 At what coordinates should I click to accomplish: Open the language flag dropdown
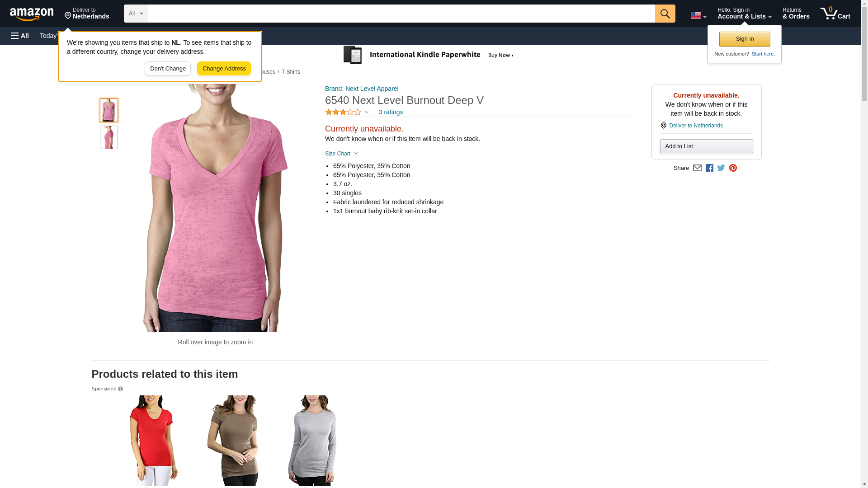click(x=698, y=15)
